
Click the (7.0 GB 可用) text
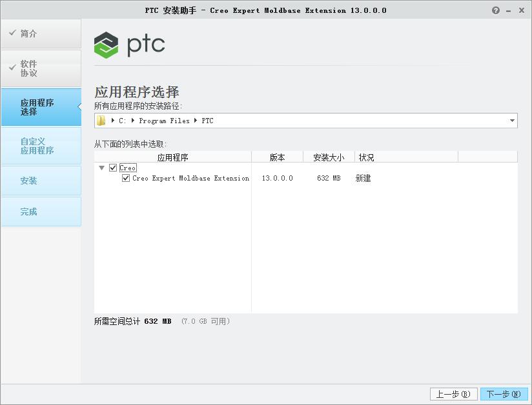coord(205,321)
